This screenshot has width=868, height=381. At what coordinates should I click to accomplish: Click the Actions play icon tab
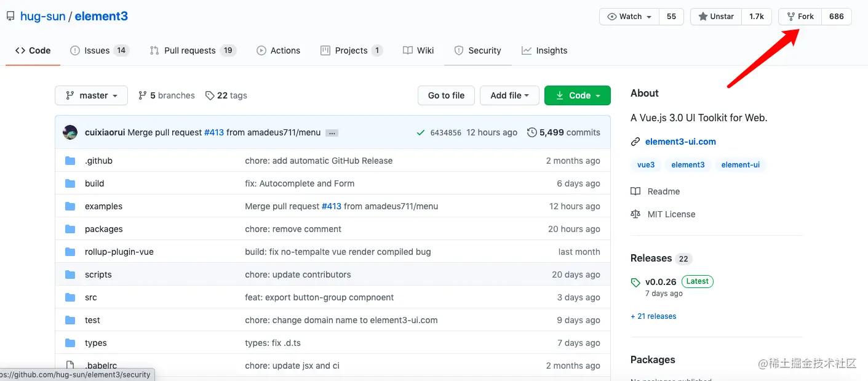click(261, 50)
